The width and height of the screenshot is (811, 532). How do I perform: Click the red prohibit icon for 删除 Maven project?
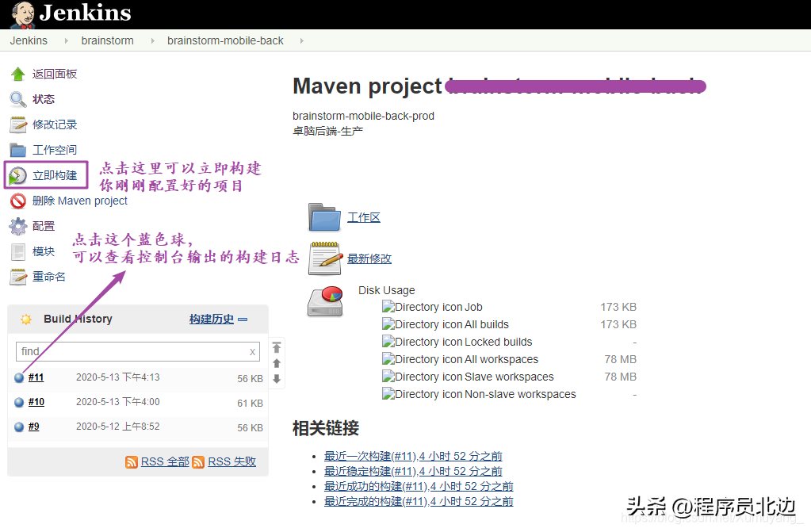[18, 201]
